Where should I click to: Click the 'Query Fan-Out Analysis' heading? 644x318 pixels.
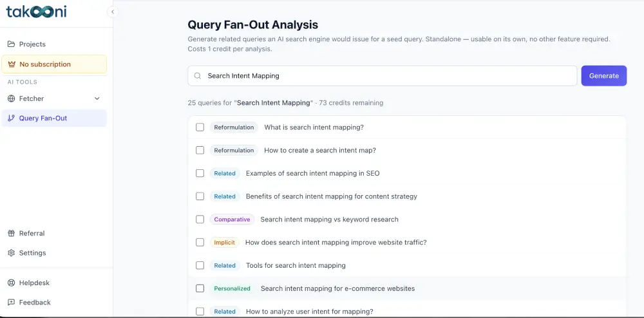[252, 24]
